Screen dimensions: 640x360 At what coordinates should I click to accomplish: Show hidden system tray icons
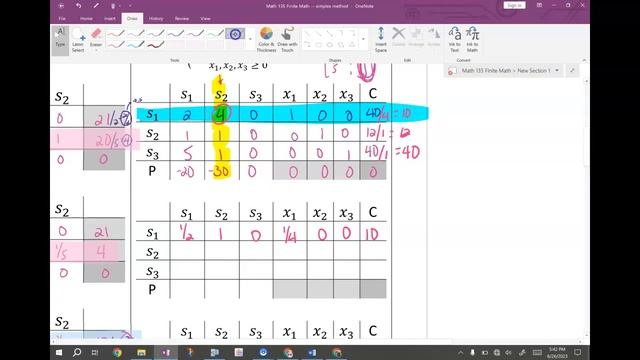(x=461, y=353)
